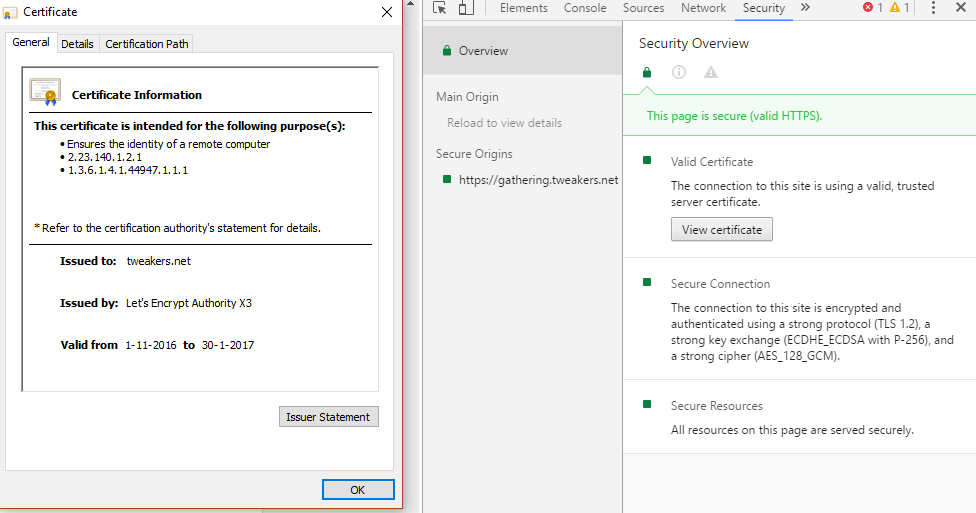Click green square beside Valid Certificate
The width and height of the screenshot is (976, 513).
(647, 161)
